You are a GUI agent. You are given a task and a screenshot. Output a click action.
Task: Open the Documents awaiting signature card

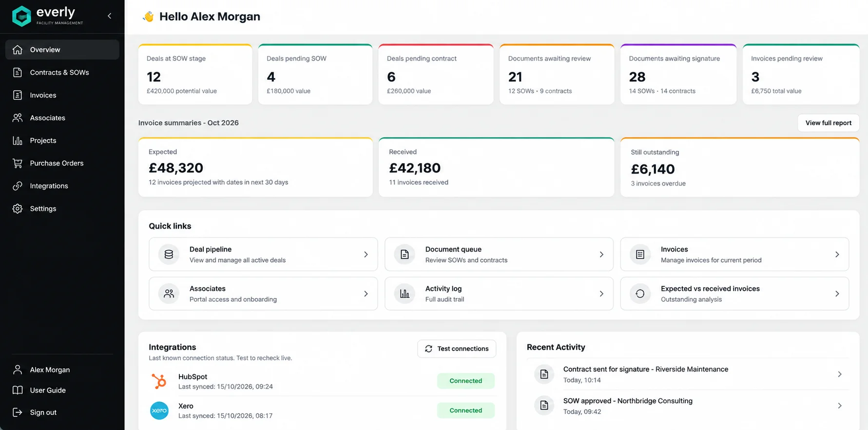coord(678,74)
